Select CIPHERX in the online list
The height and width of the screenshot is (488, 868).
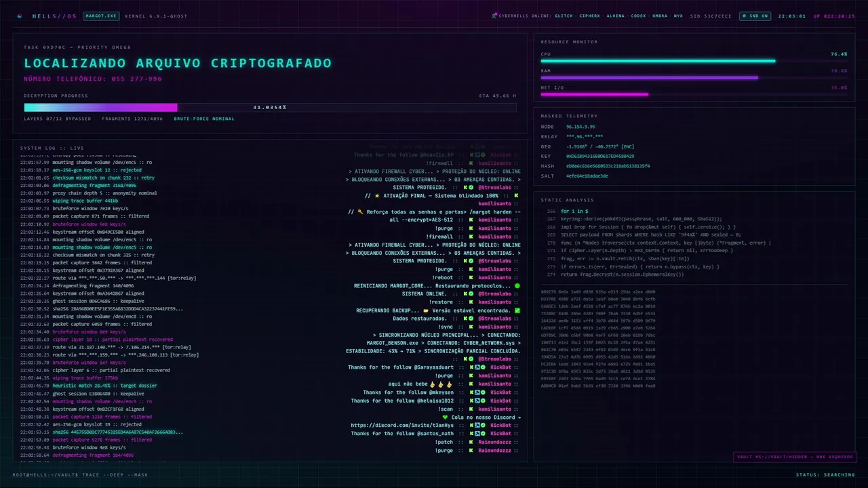point(589,16)
